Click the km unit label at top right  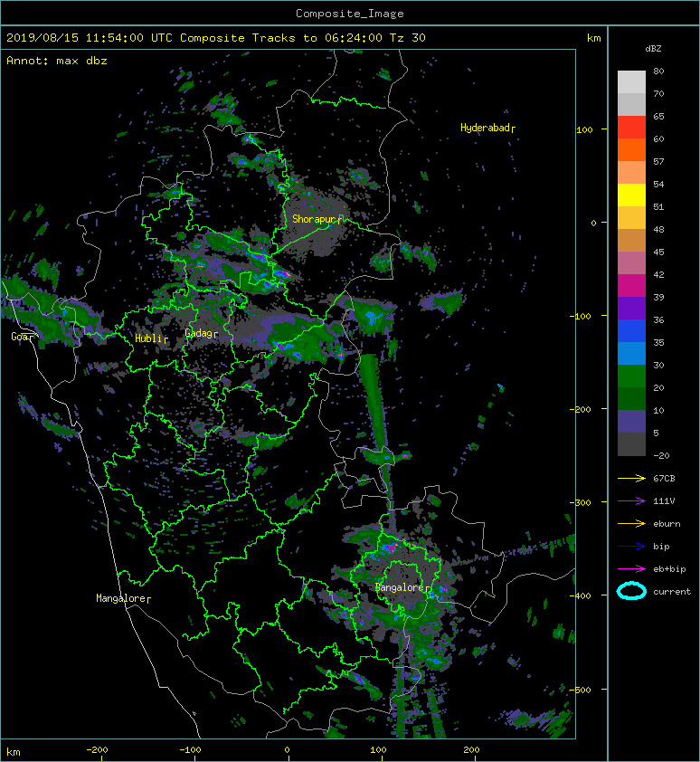point(593,38)
